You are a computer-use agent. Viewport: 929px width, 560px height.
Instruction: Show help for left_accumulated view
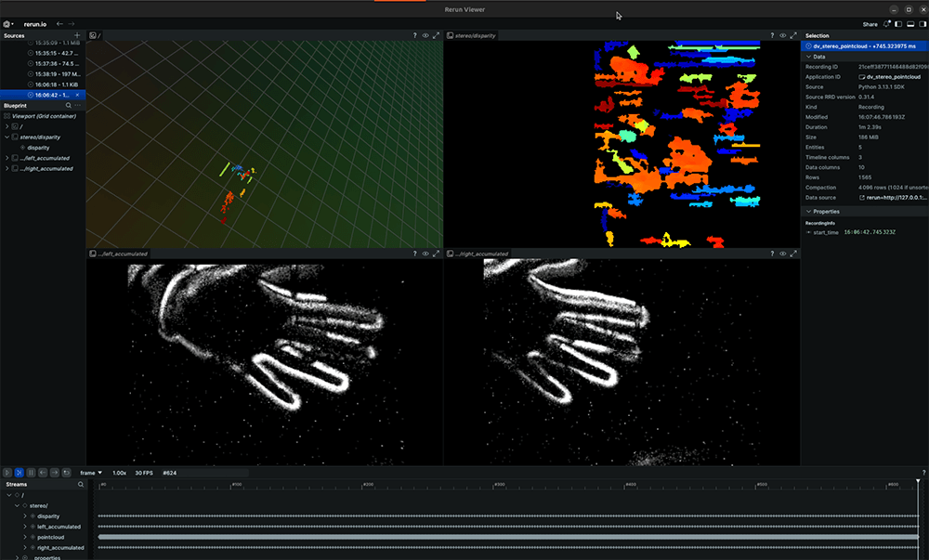414,254
